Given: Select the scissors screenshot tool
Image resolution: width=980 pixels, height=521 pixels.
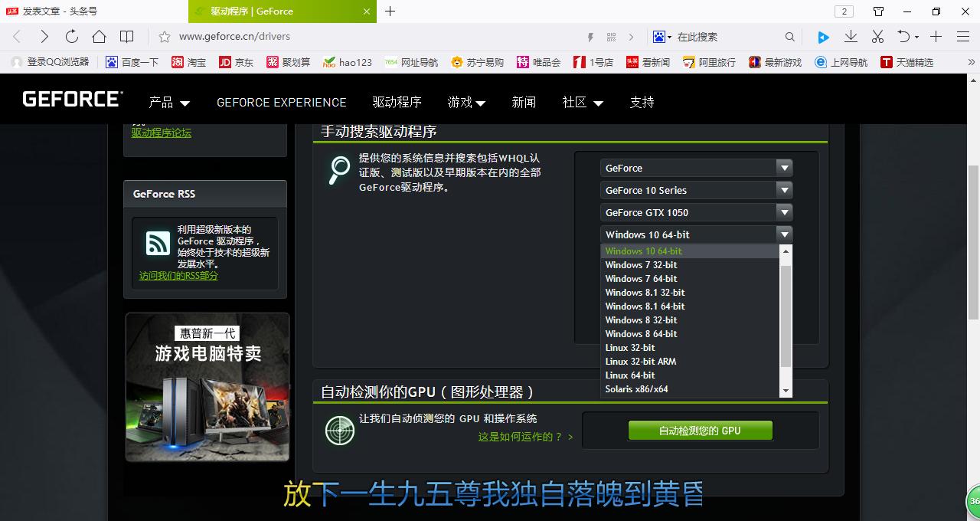Looking at the screenshot, I should click(x=878, y=37).
